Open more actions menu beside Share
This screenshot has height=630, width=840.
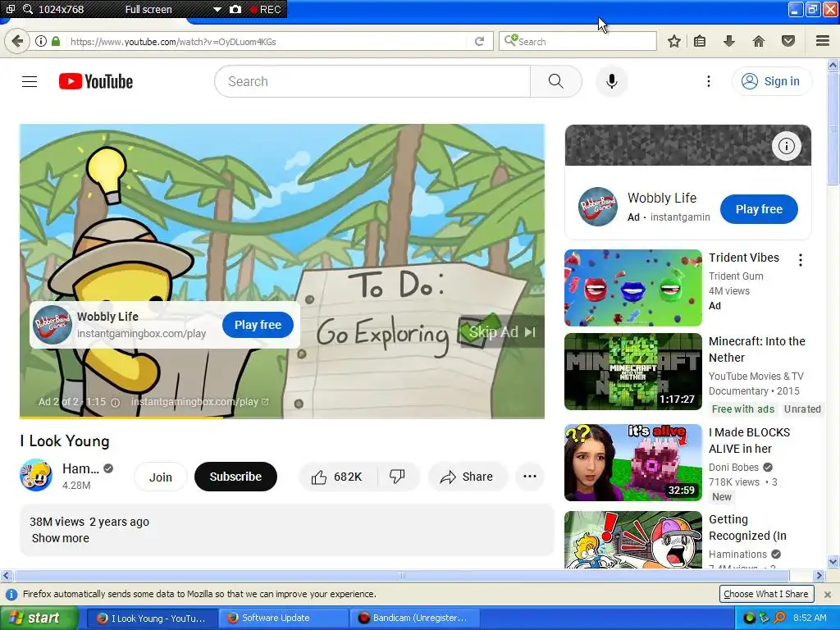pyautogui.click(x=530, y=477)
